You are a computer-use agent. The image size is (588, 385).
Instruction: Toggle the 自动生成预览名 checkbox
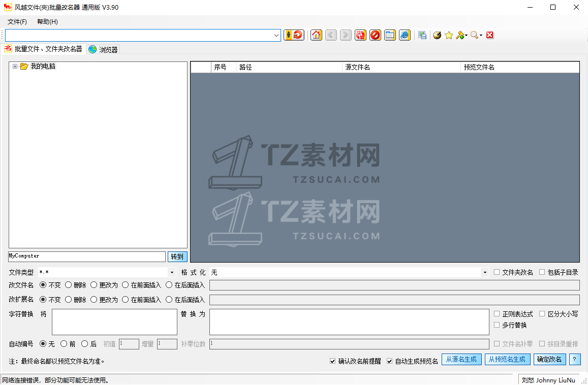(390, 361)
